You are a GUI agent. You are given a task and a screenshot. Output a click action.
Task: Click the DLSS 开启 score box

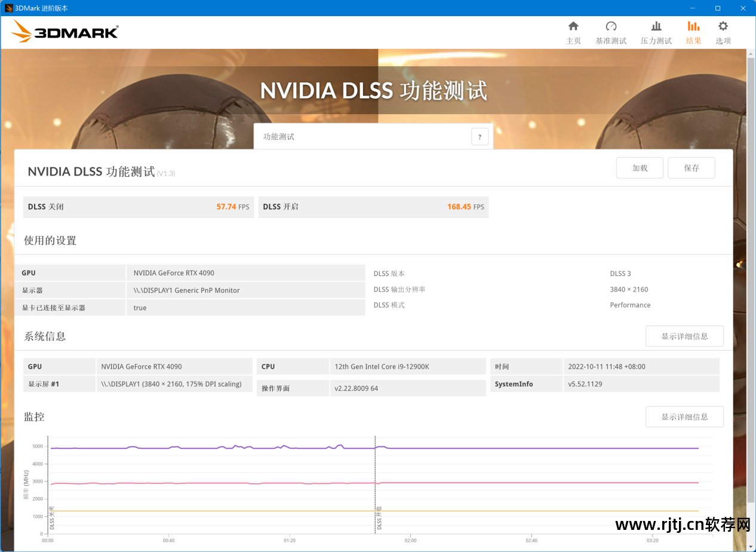point(373,207)
